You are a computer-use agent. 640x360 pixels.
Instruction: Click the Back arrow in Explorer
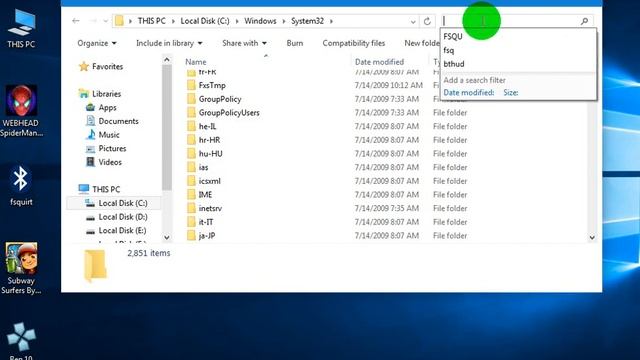click(76, 21)
